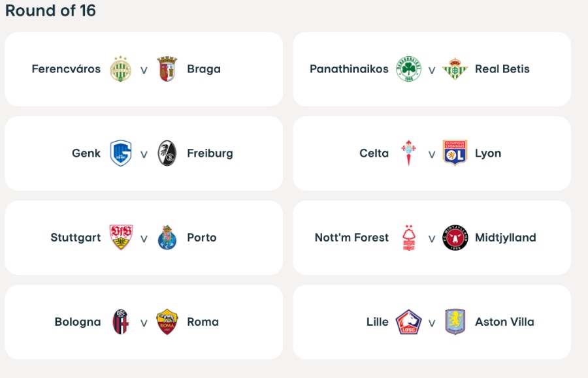Click the Freiburg club crest
The image size is (588, 378).
point(167,153)
